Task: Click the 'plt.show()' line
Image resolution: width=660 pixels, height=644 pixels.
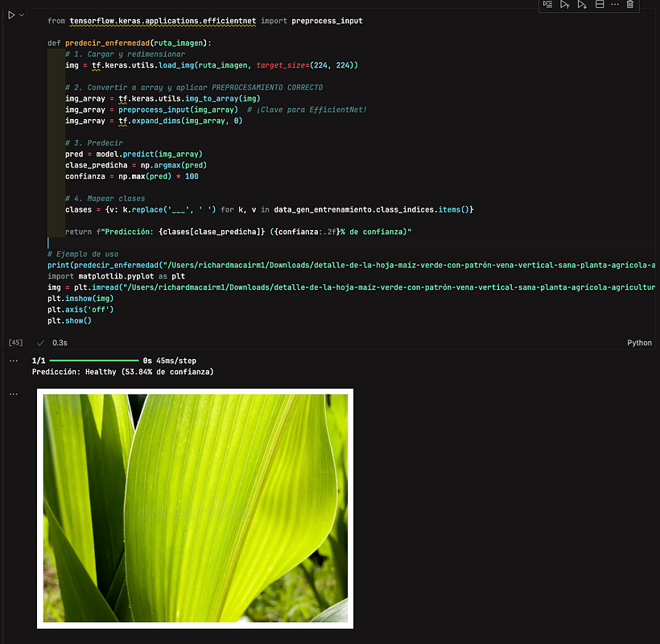Action: pyautogui.click(x=69, y=320)
